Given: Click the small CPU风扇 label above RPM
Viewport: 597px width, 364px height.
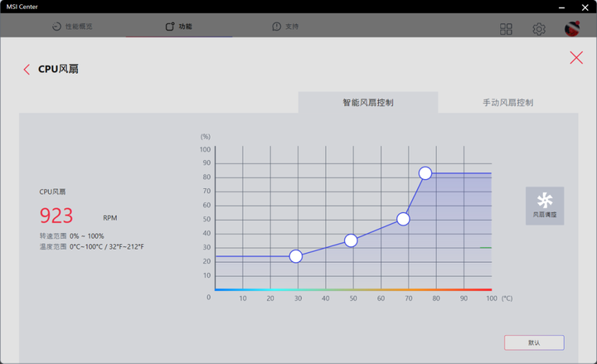Looking at the screenshot, I should (x=52, y=192).
